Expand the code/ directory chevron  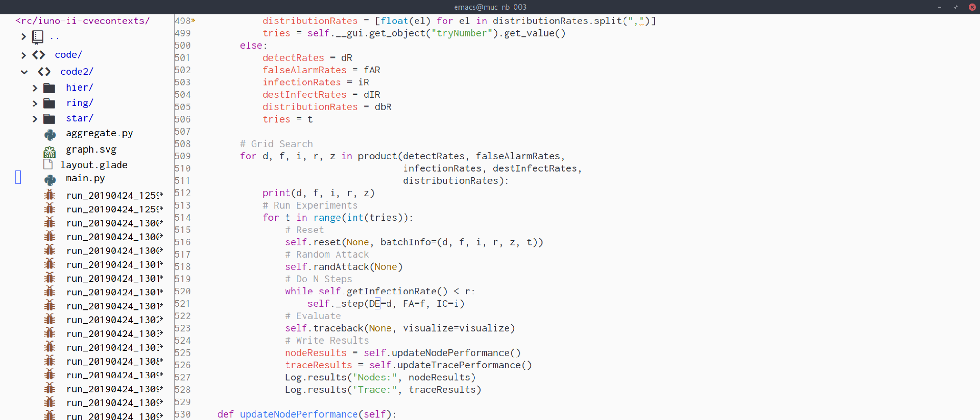[23, 55]
